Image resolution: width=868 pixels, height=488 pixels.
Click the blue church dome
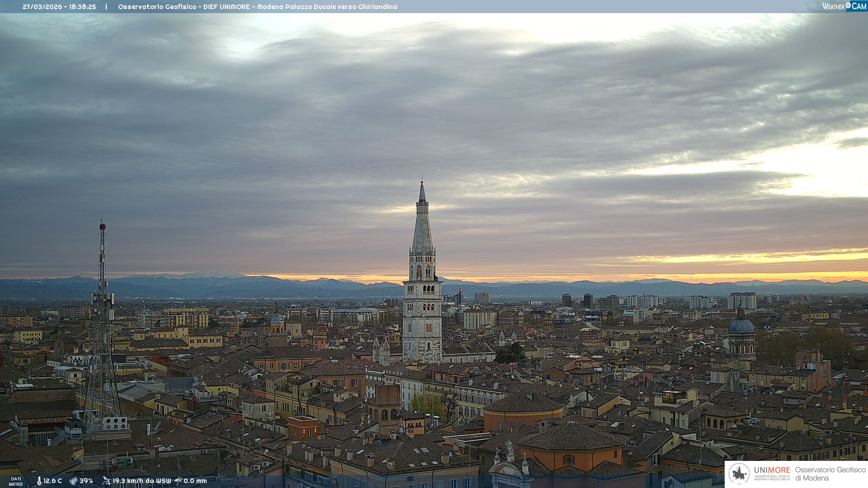pos(741,326)
